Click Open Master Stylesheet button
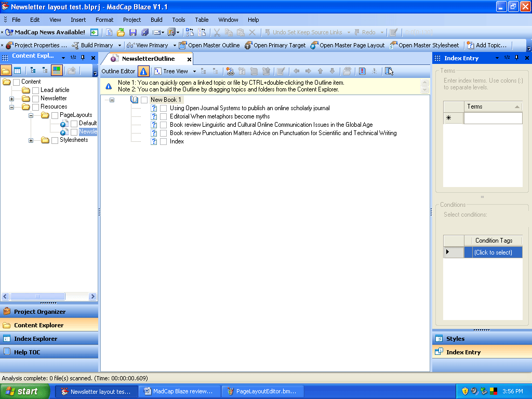 click(424, 46)
